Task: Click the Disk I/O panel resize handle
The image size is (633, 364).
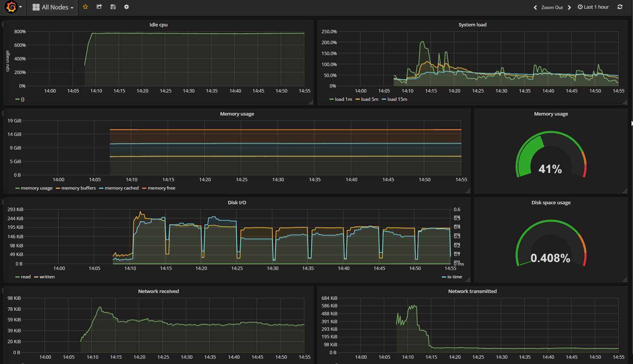Action: pyautogui.click(x=468, y=280)
